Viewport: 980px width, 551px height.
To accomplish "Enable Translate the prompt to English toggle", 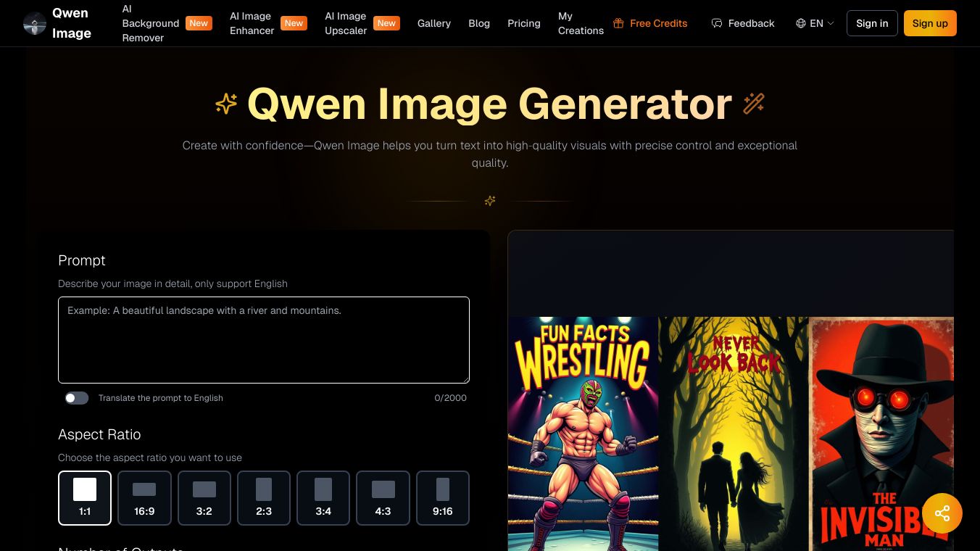I will click(77, 398).
